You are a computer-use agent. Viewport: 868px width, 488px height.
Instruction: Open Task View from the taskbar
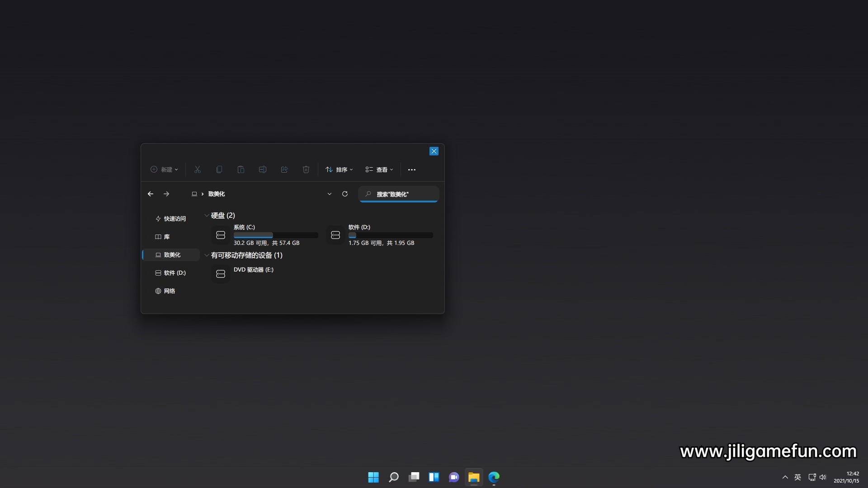click(414, 477)
